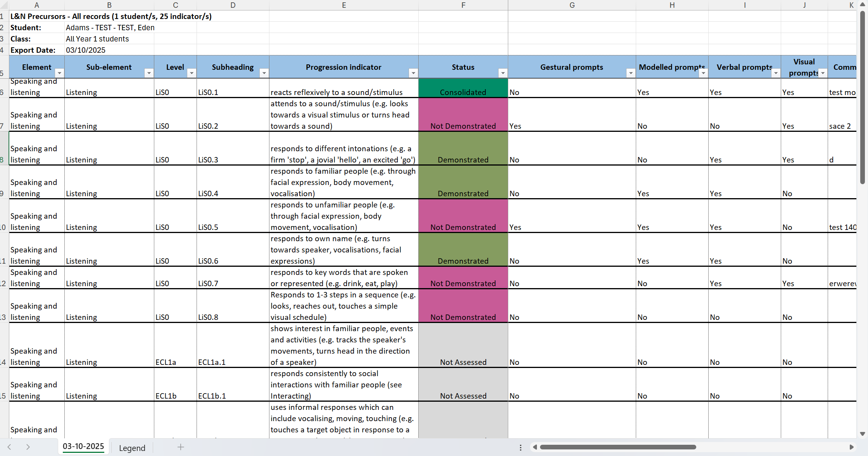This screenshot has height=456, width=868.
Task: Open the Verbal prompts filter dropdown
Action: (x=776, y=73)
